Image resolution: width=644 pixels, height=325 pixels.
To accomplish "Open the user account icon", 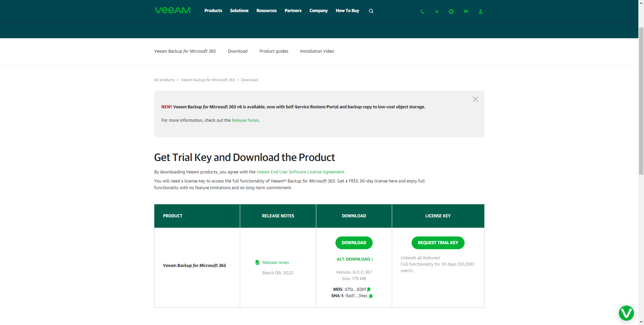I will (x=480, y=11).
